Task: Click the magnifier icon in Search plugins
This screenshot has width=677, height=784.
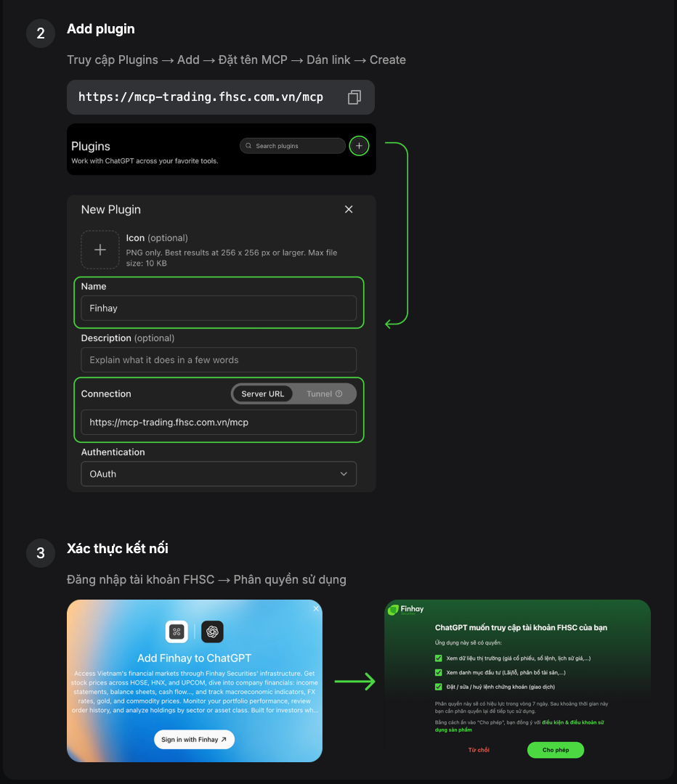Action: click(248, 146)
